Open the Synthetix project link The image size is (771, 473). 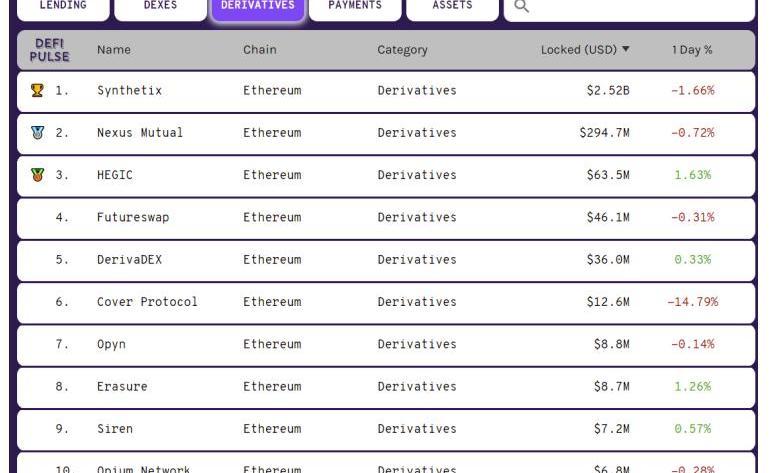pyautogui.click(x=129, y=91)
